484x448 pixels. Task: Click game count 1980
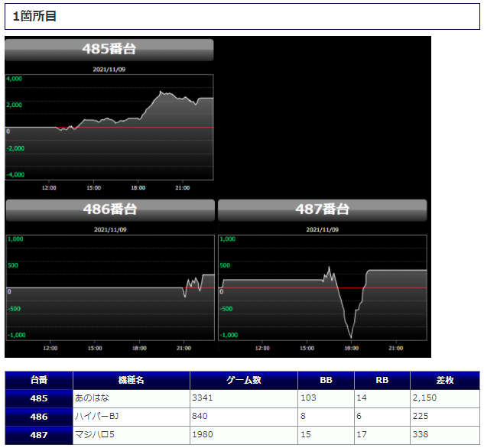coord(203,434)
